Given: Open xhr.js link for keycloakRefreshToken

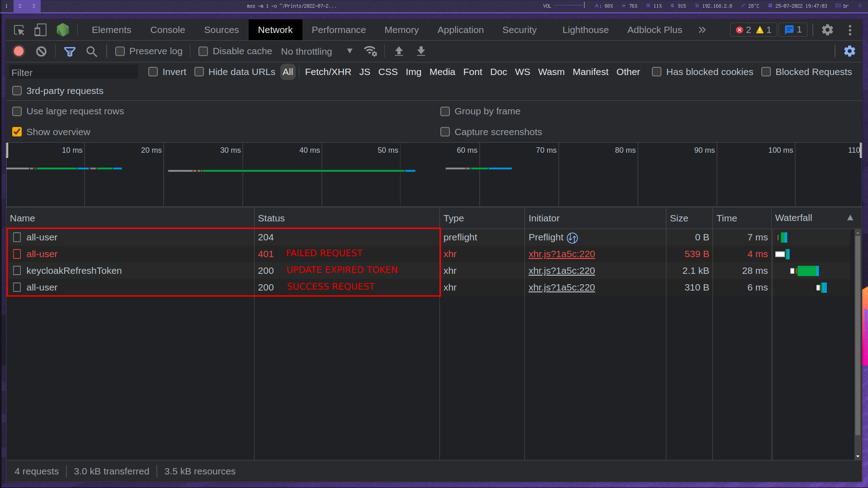Looking at the screenshot, I should click(x=561, y=271).
